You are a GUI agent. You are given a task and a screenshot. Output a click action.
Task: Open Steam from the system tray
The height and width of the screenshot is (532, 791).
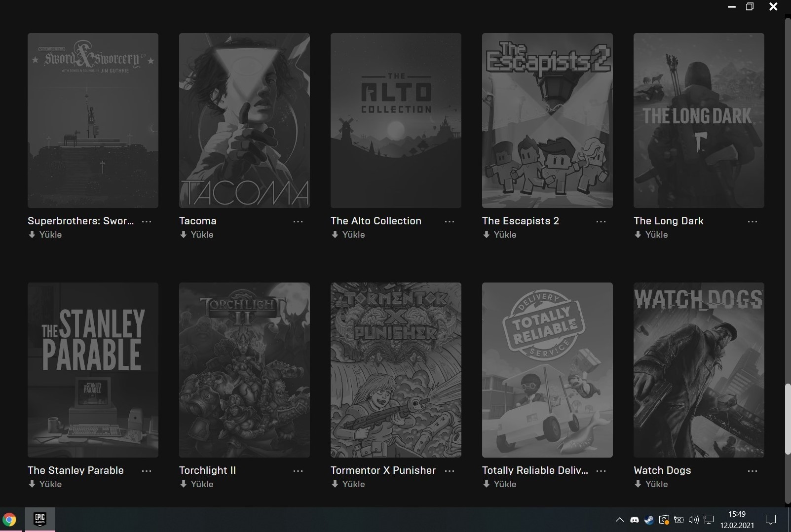click(x=649, y=520)
